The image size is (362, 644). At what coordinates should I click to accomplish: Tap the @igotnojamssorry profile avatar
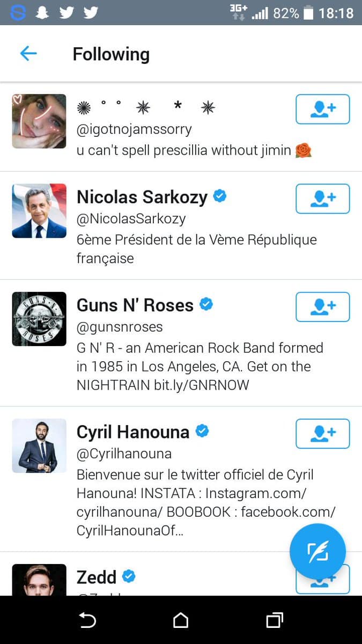click(39, 121)
